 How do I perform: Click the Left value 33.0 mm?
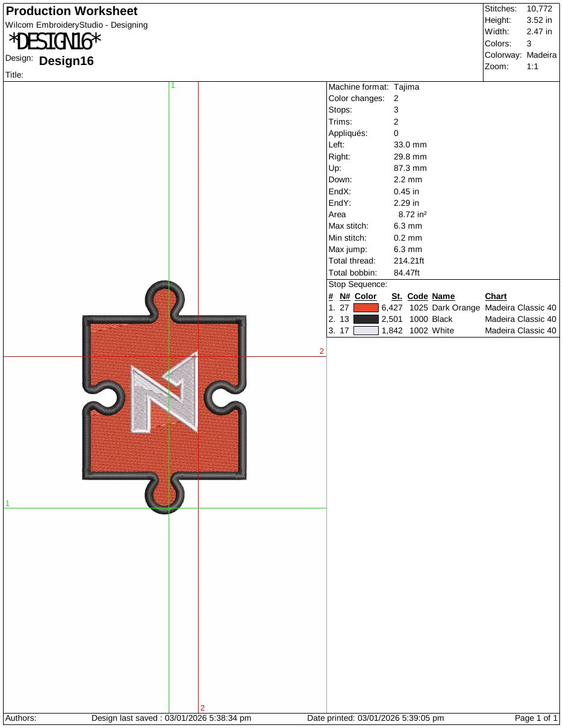410,145
